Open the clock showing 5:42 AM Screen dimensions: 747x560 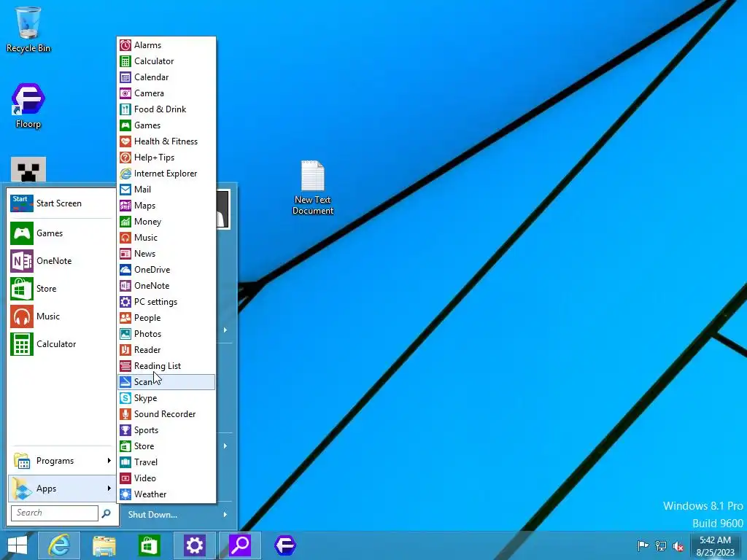pos(715,545)
